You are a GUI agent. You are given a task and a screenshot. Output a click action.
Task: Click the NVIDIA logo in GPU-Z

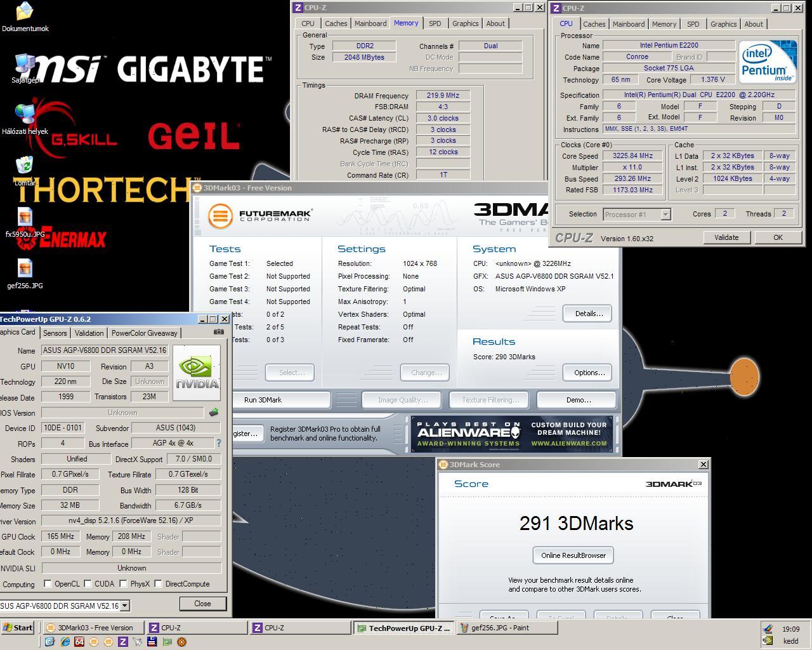tap(197, 373)
